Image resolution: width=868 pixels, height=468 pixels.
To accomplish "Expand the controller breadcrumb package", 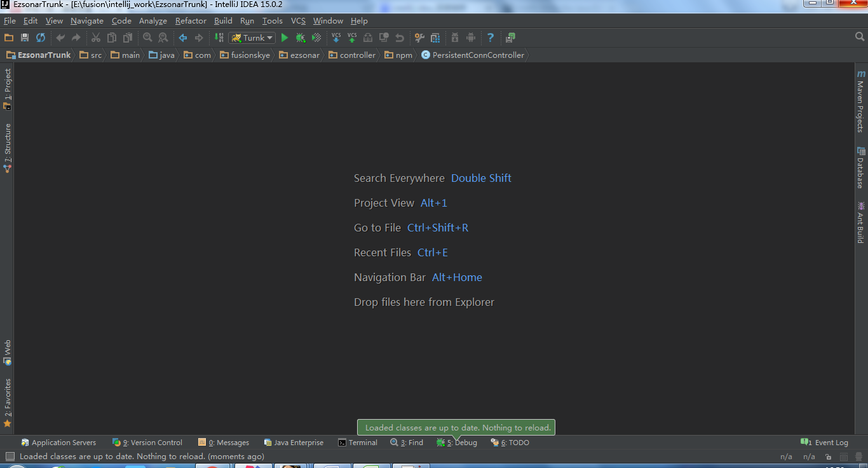I will tap(352, 55).
